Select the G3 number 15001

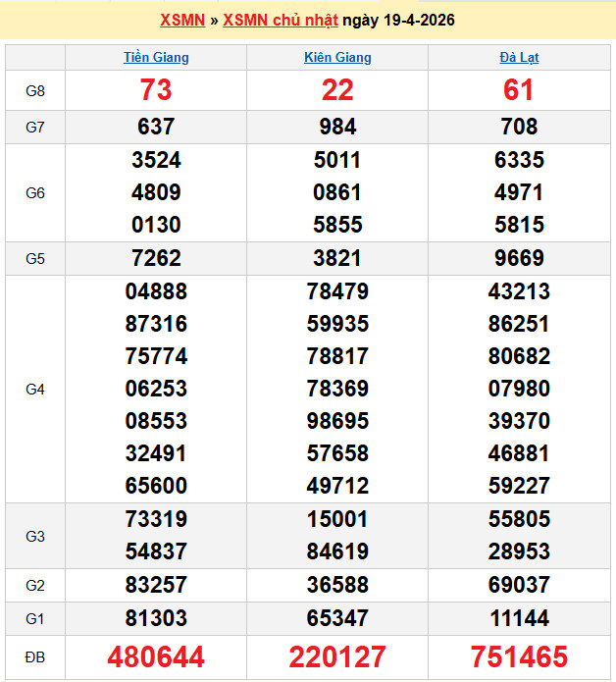tap(337, 519)
